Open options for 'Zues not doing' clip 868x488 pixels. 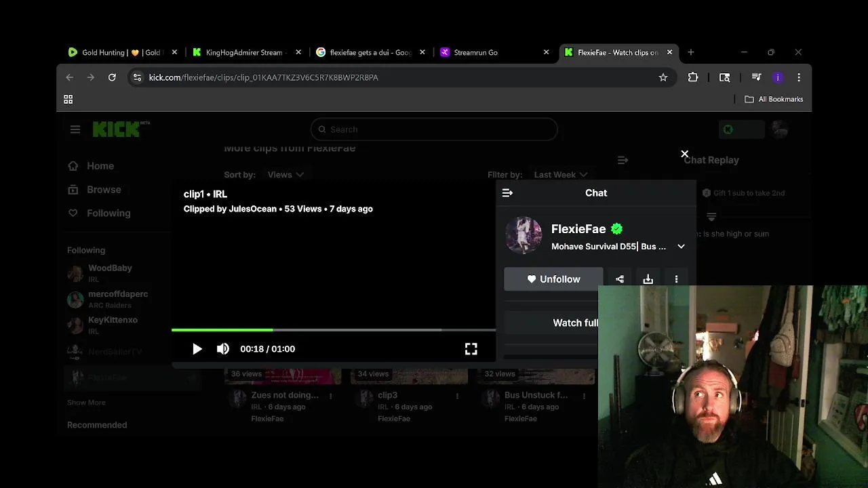(x=330, y=396)
